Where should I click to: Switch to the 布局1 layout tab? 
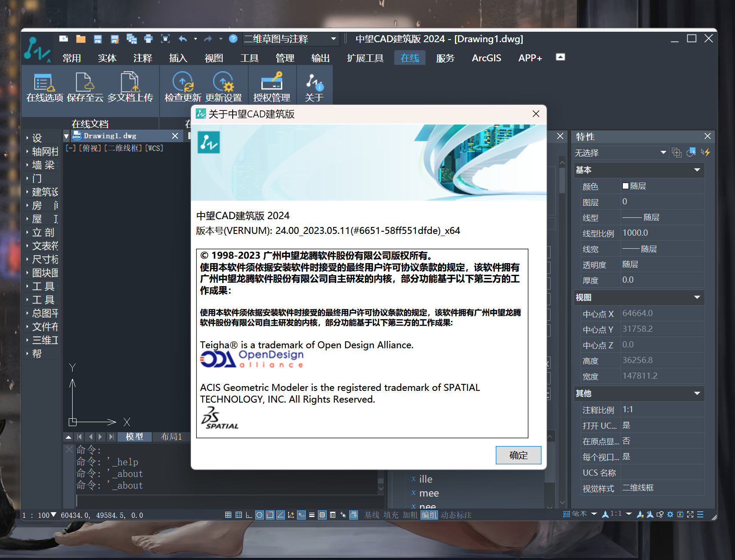171,437
